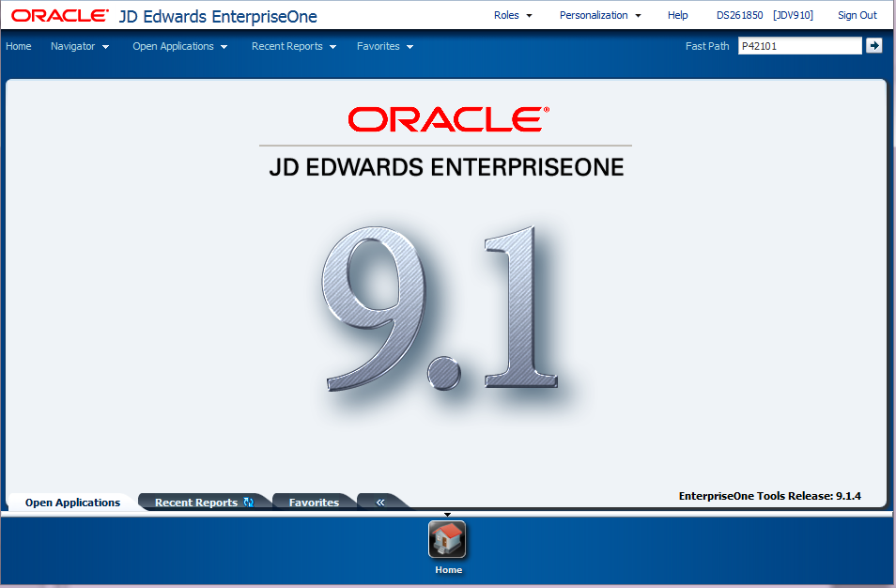
Task: Click the Help link
Action: click(x=678, y=15)
